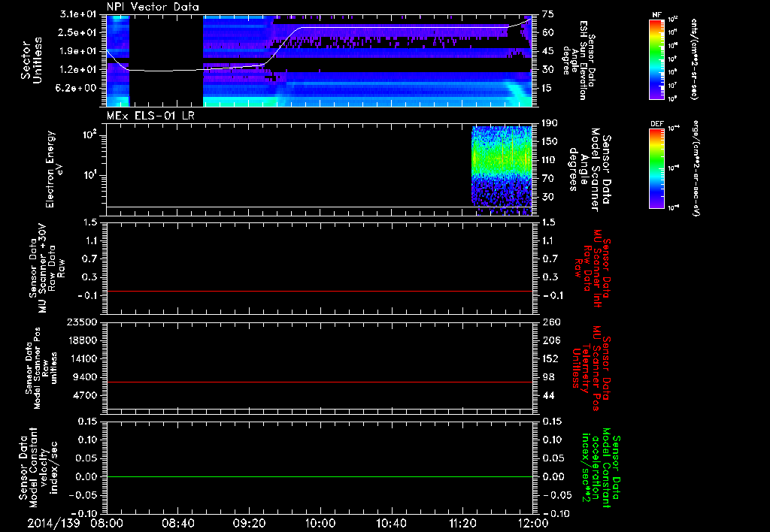Screen dimensions: 770x532
Task: Click the 'Model Scanner Pos Raw unitless' axis label
Action: pyautogui.click(x=41, y=368)
